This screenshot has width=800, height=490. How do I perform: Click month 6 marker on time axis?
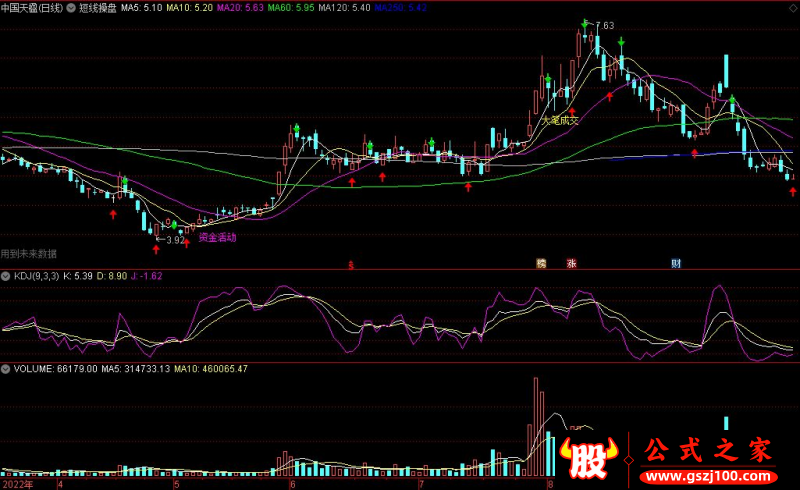pos(292,483)
